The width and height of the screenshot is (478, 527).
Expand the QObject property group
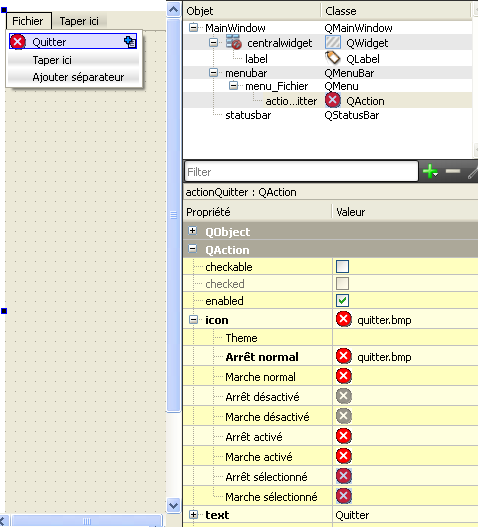pyautogui.click(x=193, y=231)
